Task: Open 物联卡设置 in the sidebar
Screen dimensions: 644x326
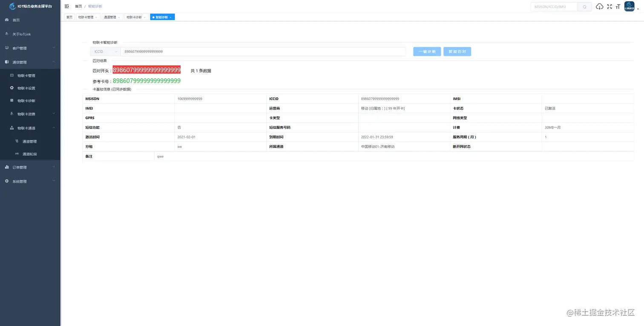Action: (26, 88)
